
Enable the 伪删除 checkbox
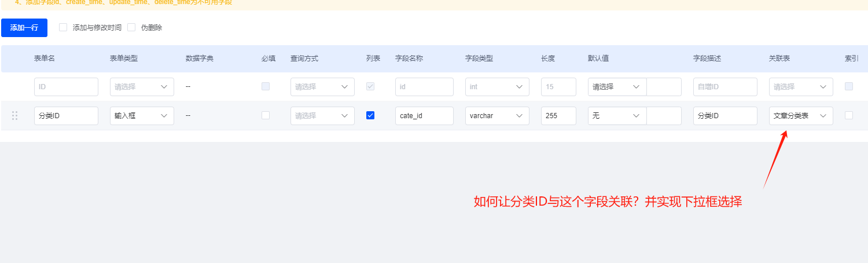[x=131, y=27]
